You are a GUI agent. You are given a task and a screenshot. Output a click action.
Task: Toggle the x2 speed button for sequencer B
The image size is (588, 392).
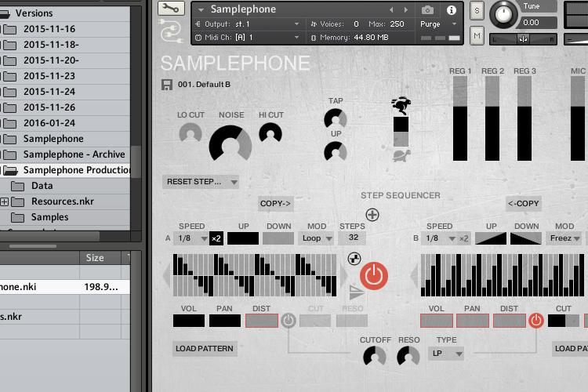464,238
